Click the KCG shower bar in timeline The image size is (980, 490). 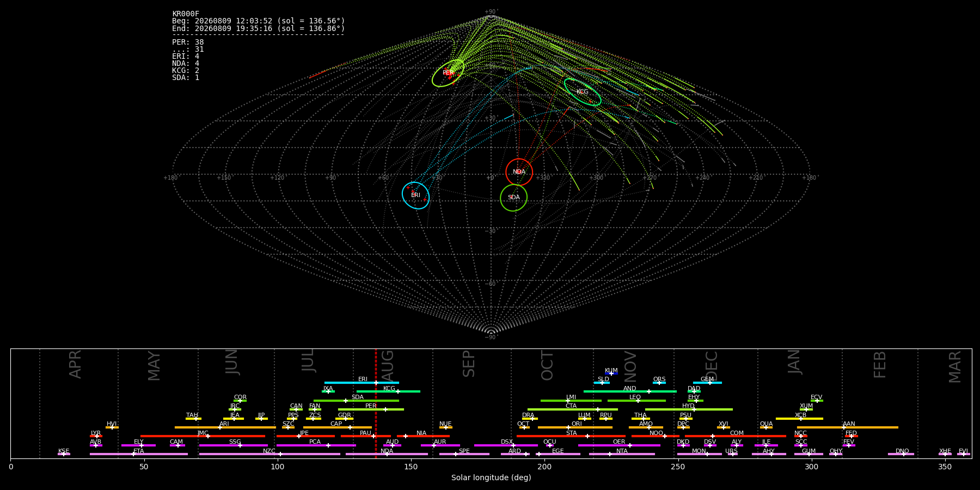(x=388, y=391)
